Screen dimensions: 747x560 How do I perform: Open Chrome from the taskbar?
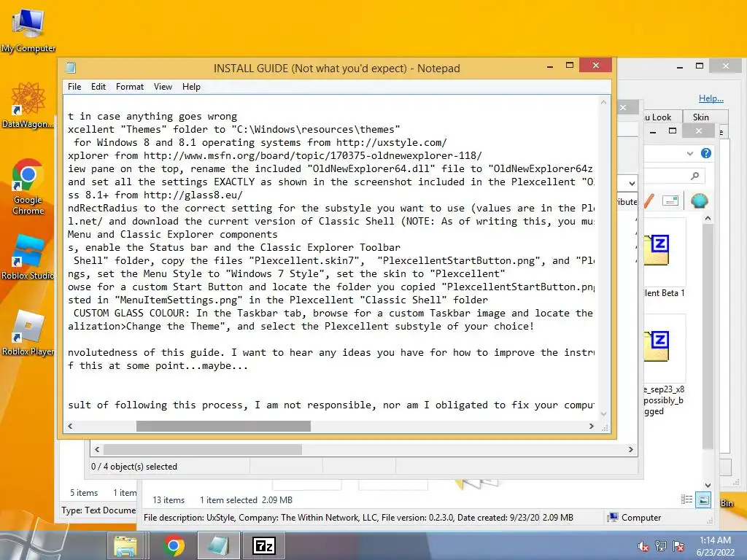[174, 545]
